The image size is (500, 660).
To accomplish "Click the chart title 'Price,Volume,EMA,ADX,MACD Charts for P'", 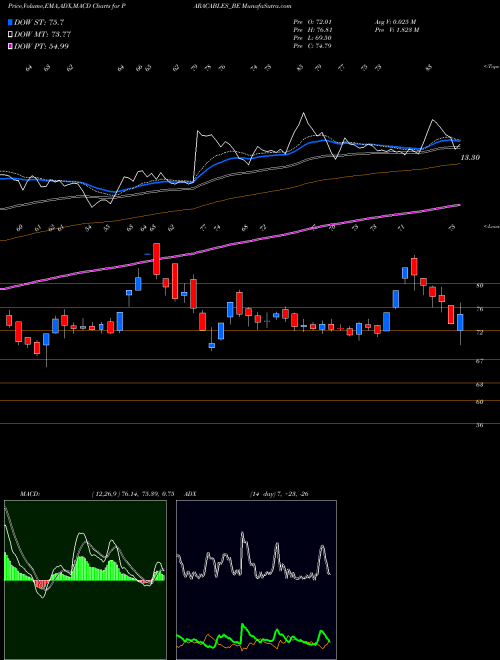I will [66, 6].
